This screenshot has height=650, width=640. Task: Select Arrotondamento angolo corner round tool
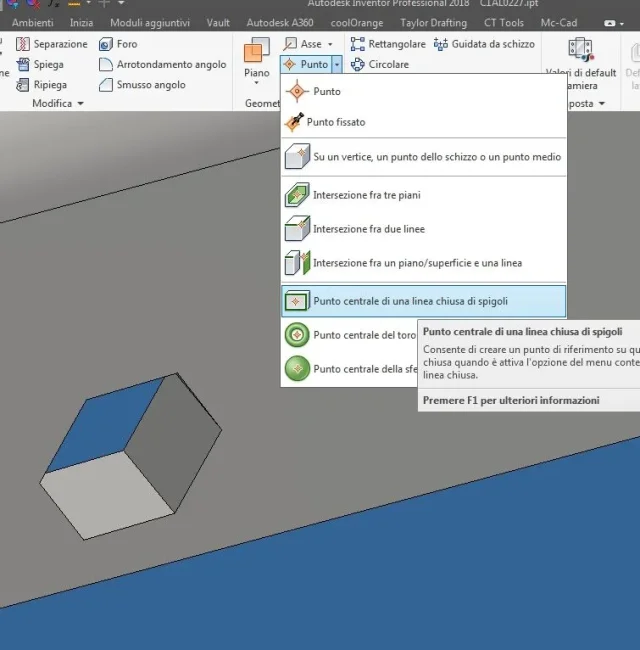pos(162,64)
